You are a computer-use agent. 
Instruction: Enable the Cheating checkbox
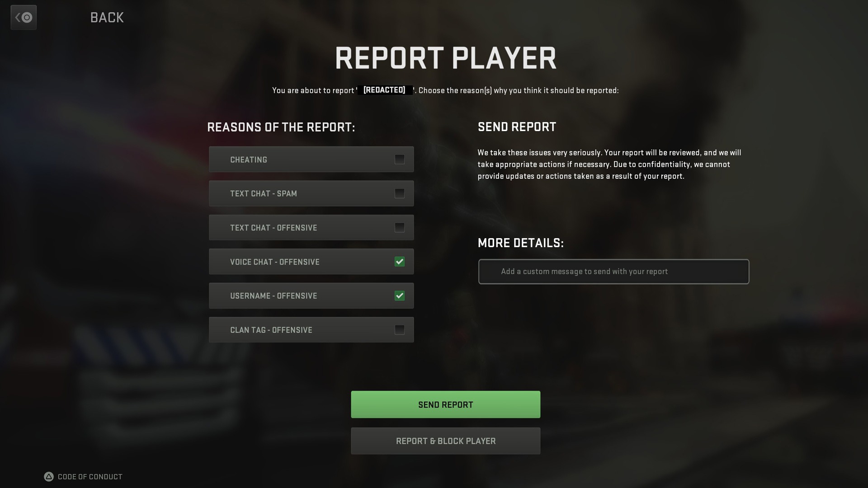click(x=400, y=159)
